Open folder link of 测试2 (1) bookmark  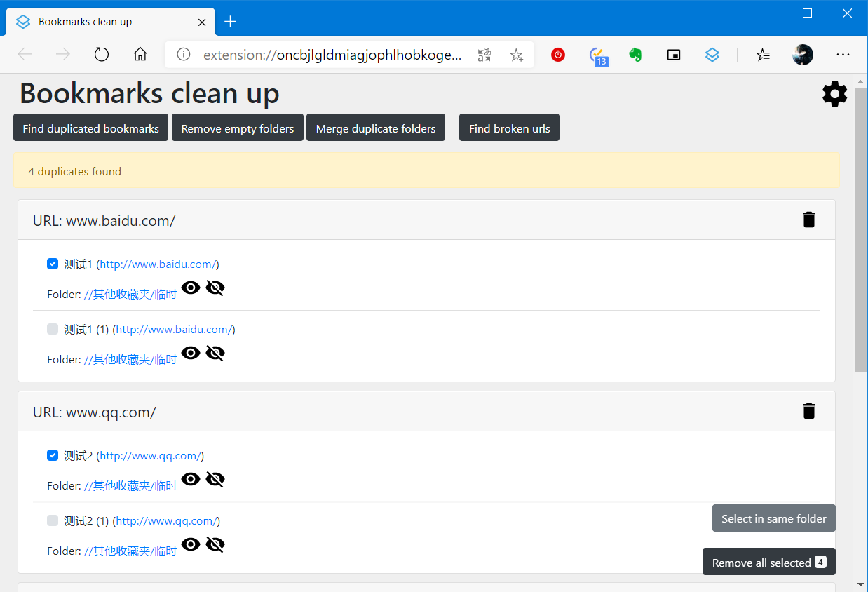(130, 551)
